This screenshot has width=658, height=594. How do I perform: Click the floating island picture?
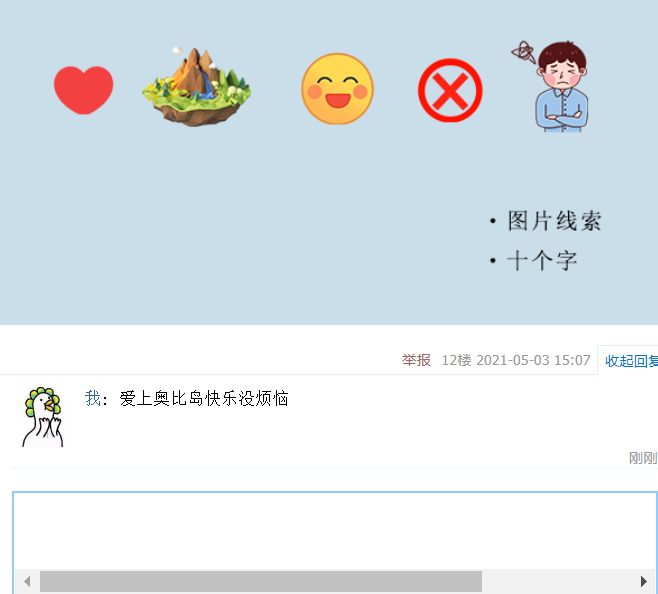click(196, 86)
